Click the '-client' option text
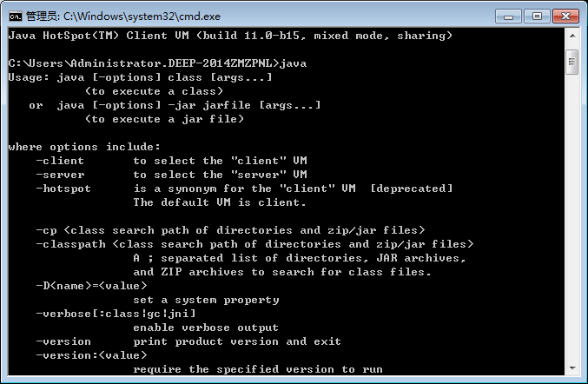Viewport: 588px width, 384px height. [60, 161]
